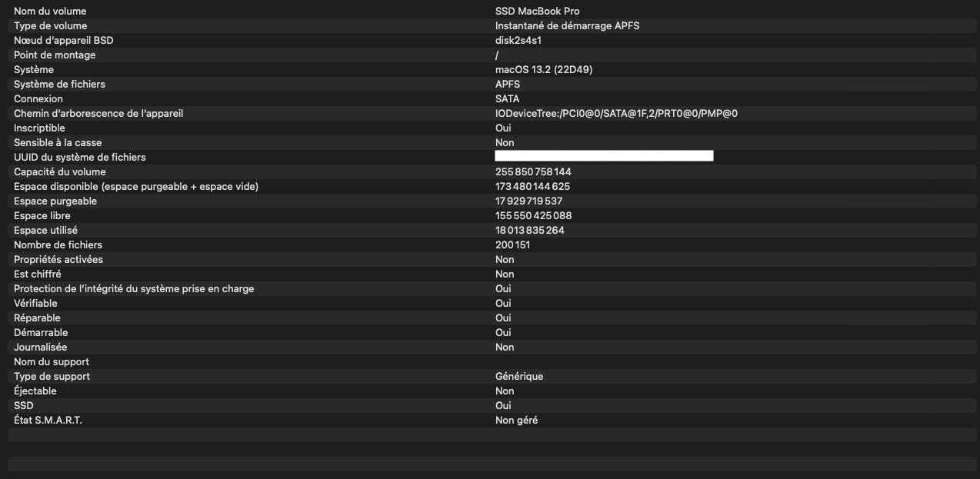
Task: Select the 'Journalisée' label
Action: coord(40,348)
